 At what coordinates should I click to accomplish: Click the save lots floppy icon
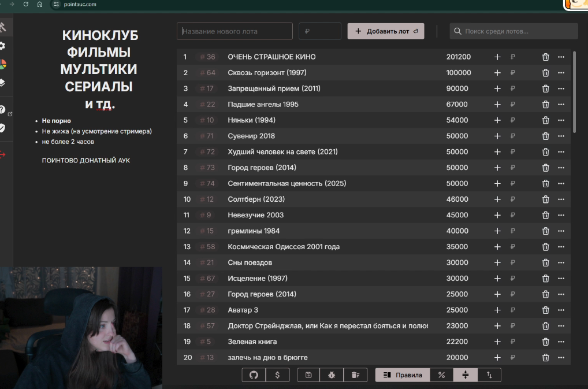(x=308, y=375)
